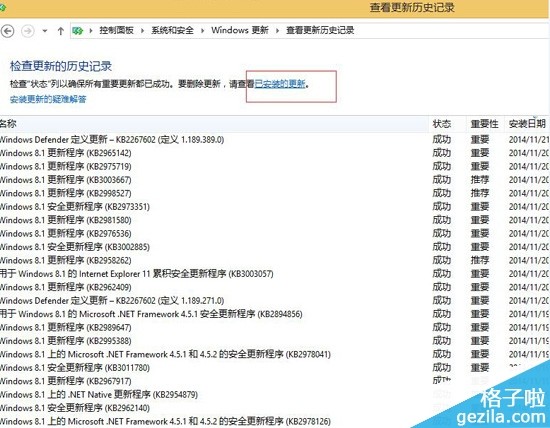
Task: Sort by the 名称 column header
Action: coord(214,124)
